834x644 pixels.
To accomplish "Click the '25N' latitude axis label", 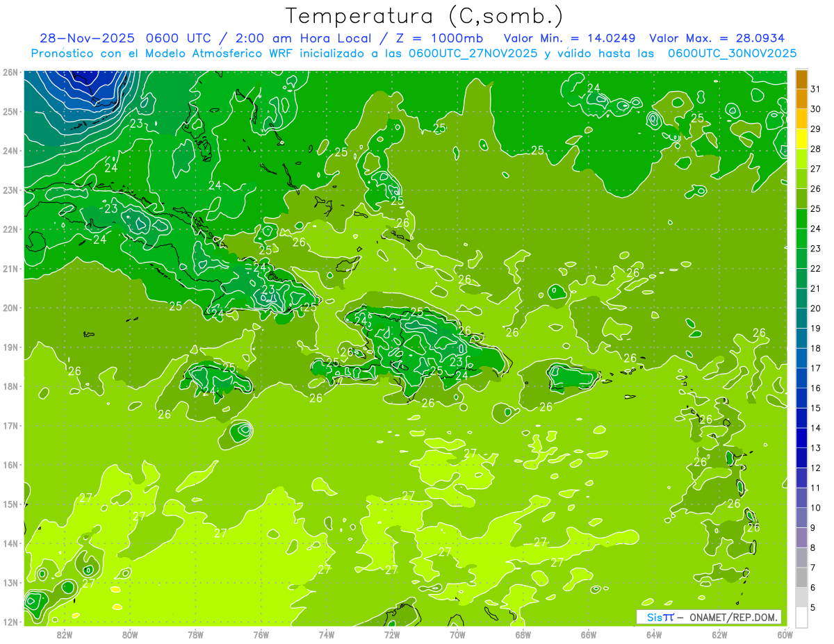I will (x=10, y=111).
